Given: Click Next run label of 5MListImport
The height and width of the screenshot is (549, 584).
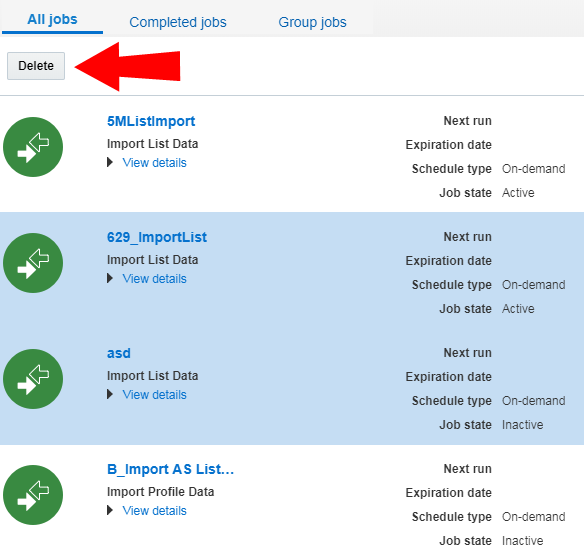Looking at the screenshot, I should point(467,121).
